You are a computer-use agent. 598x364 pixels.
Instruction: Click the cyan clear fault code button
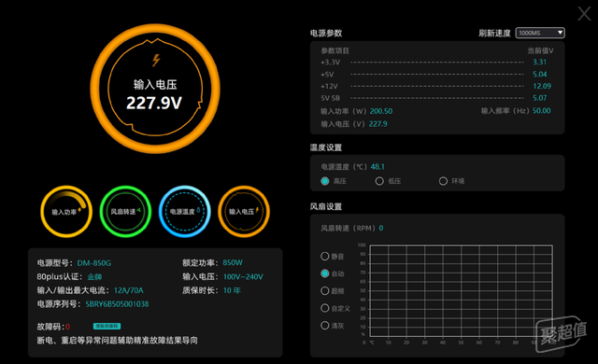tap(107, 327)
